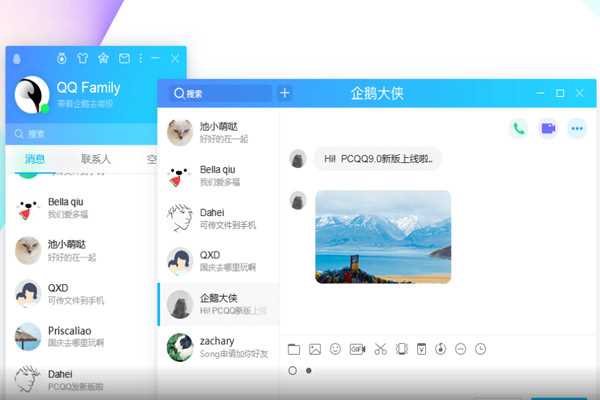Open the mail envelope icon in QQ header
The height and width of the screenshot is (400, 600).
(x=124, y=59)
